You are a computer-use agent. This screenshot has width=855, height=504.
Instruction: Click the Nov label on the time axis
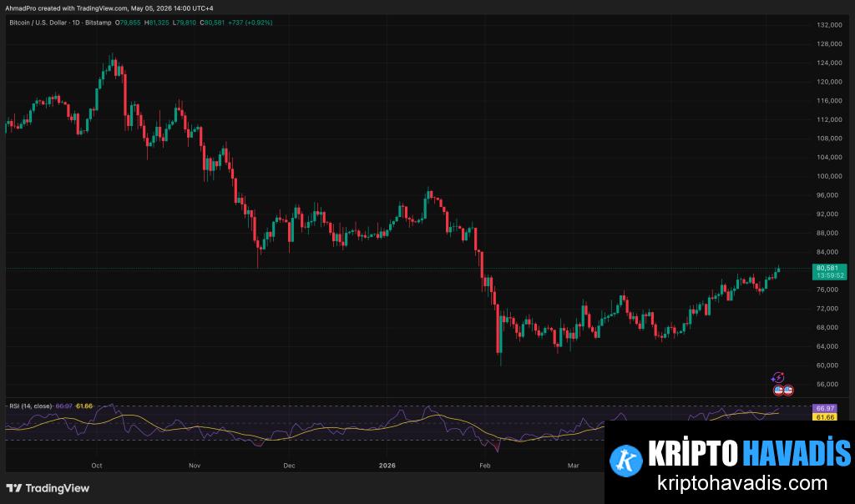point(195,466)
